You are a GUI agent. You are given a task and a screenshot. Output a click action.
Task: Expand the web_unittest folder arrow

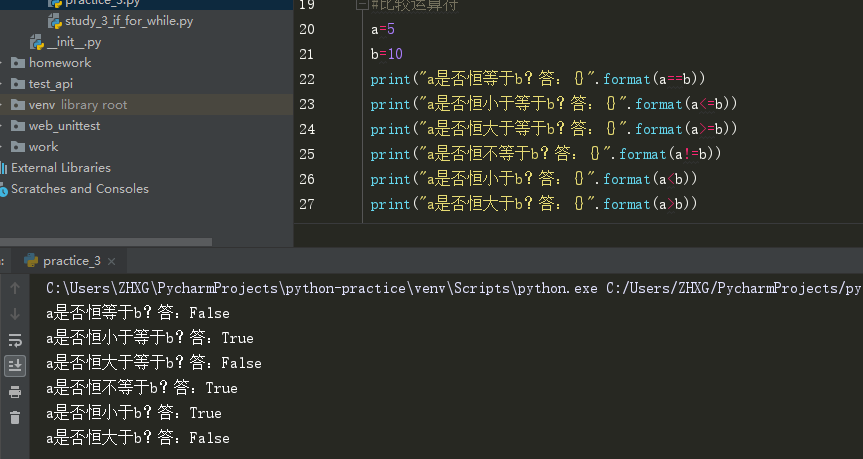[x=2, y=125]
